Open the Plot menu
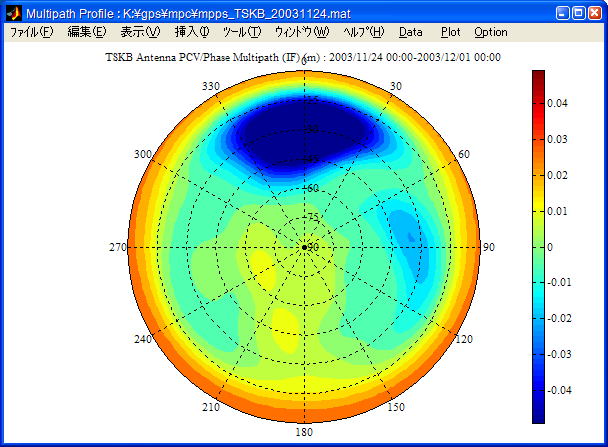This screenshot has height=447, width=608. point(451,32)
